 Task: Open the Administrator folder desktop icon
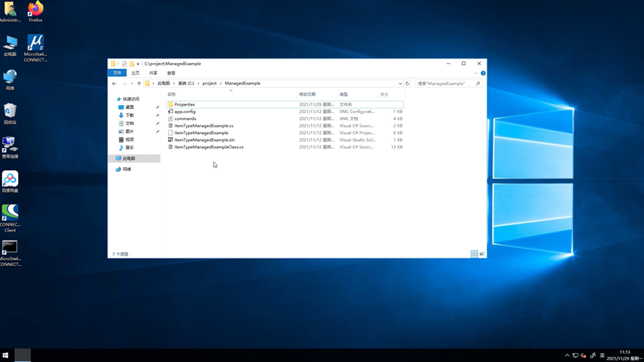point(10,11)
